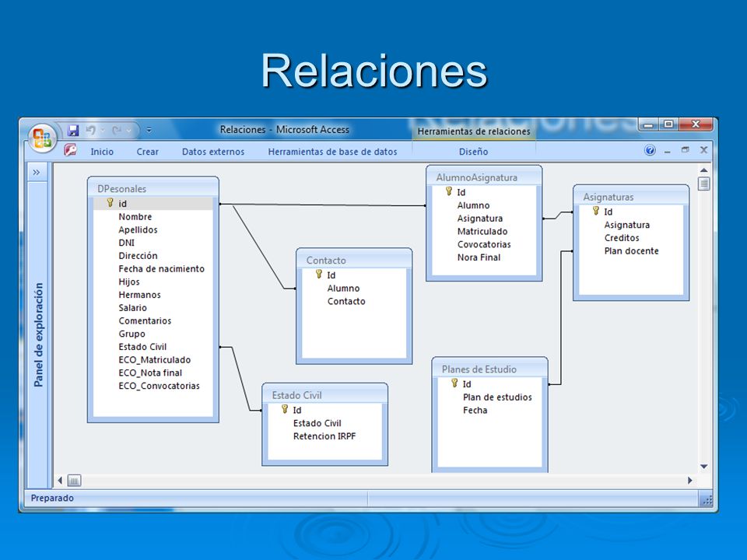Select Alumno field in Contacto table
This screenshot has width=747, height=560.
pos(343,288)
